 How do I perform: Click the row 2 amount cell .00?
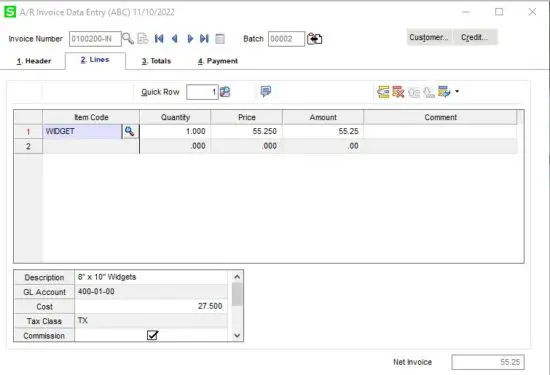[323, 146]
